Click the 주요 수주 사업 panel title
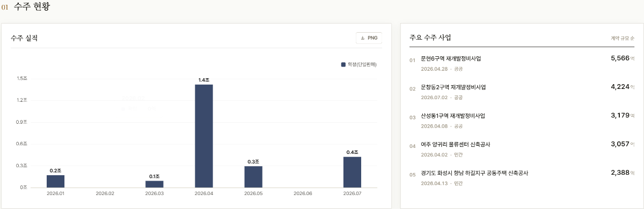Screen dimensions: 644x209 click(x=430, y=38)
